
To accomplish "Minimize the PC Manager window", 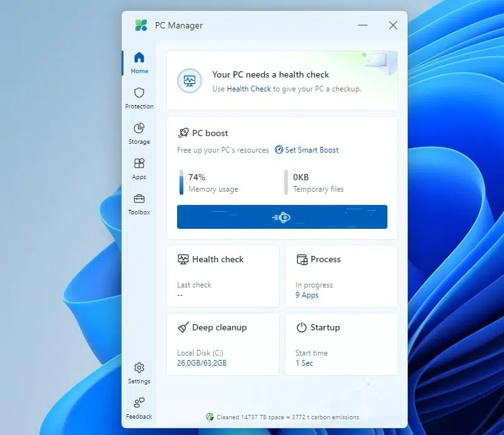I will (x=363, y=26).
